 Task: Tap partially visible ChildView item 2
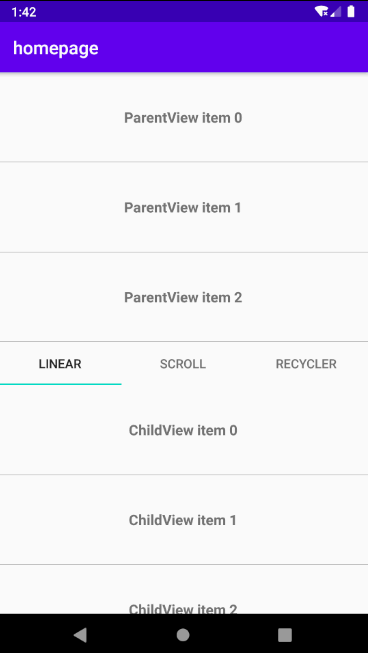[x=184, y=589]
